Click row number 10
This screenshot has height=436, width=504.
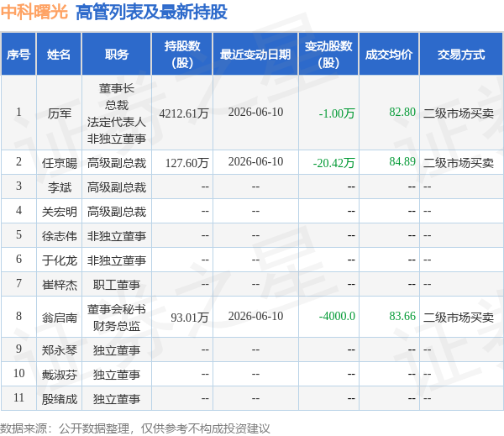[x=18, y=373]
